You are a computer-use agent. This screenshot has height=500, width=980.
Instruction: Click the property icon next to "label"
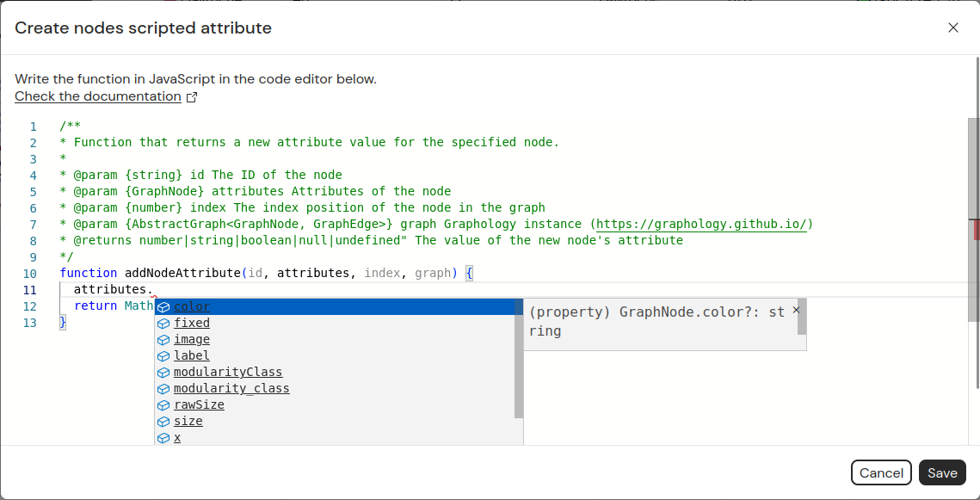pos(163,355)
